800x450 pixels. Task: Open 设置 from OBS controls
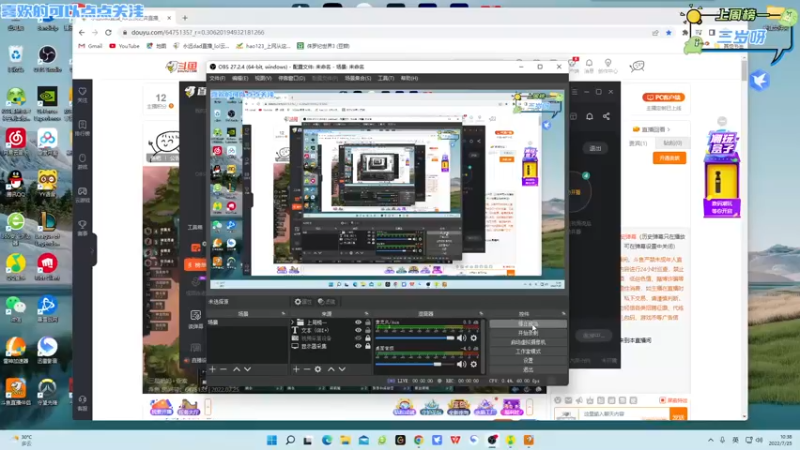tap(528, 360)
